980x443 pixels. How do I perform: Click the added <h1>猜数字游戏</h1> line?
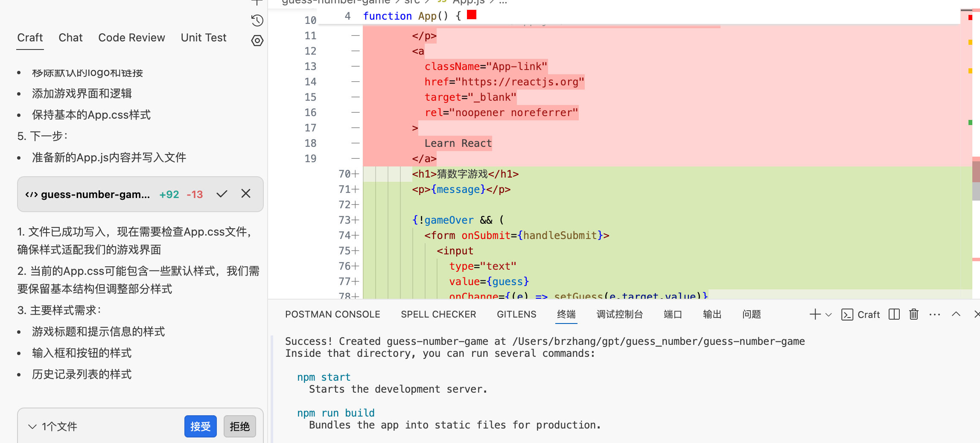pyautogui.click(x=465, y=174)
